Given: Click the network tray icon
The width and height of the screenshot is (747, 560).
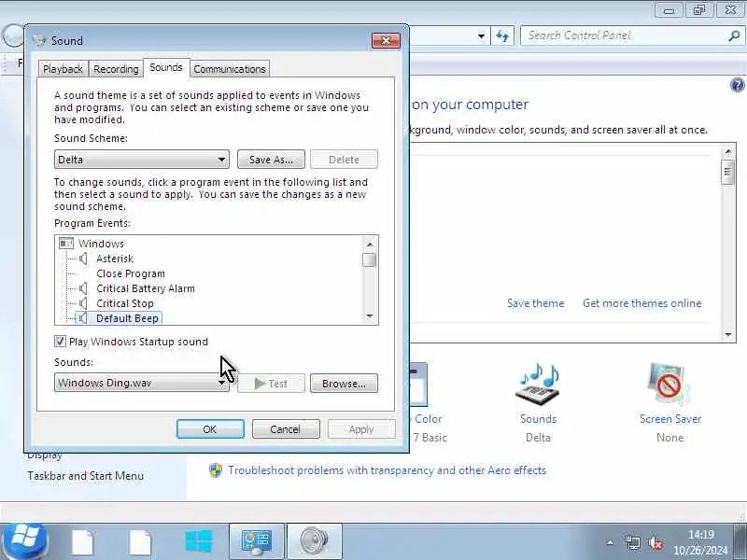Looking at the screenshot, I should click(633, 542).
